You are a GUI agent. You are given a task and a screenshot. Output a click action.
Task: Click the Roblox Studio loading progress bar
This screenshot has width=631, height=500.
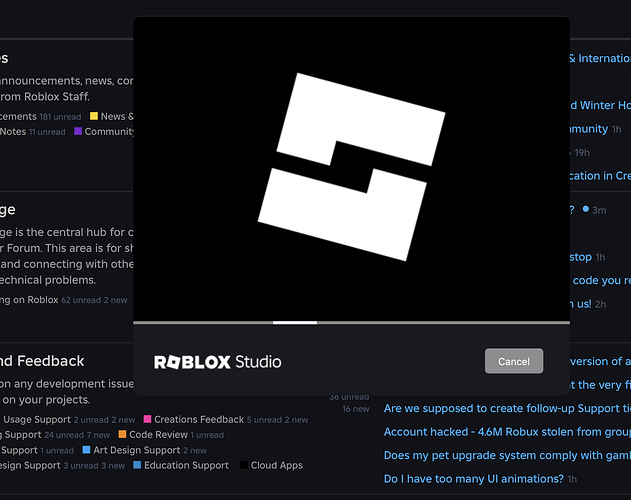[x=351, y=322]
